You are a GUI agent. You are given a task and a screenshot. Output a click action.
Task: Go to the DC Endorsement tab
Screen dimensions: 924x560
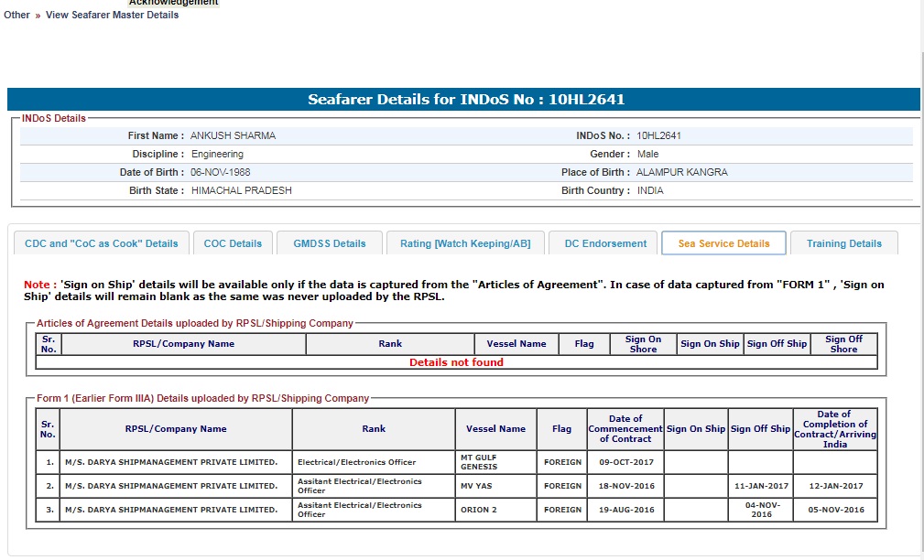604,243
